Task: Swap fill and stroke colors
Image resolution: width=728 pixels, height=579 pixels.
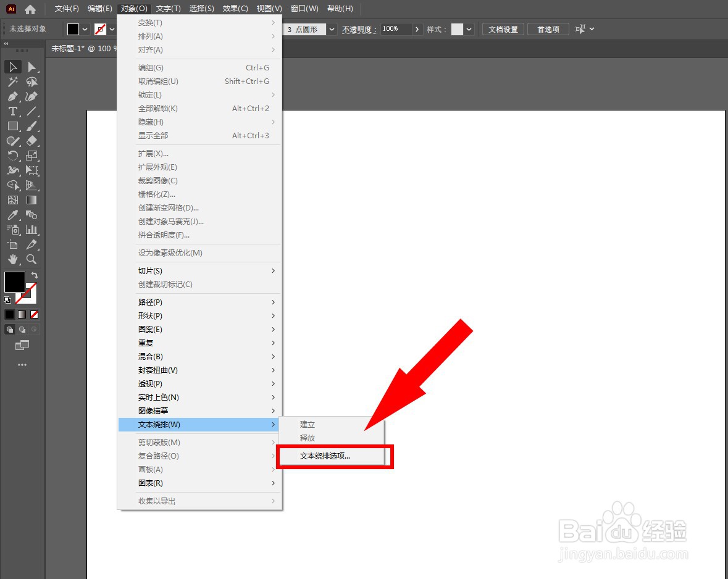Action: tap(35, 275)
